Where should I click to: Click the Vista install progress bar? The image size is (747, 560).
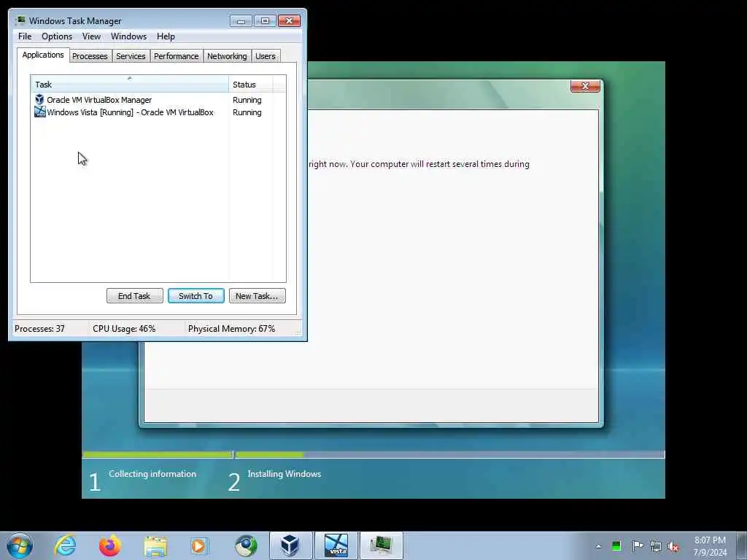tap(373, 455)
